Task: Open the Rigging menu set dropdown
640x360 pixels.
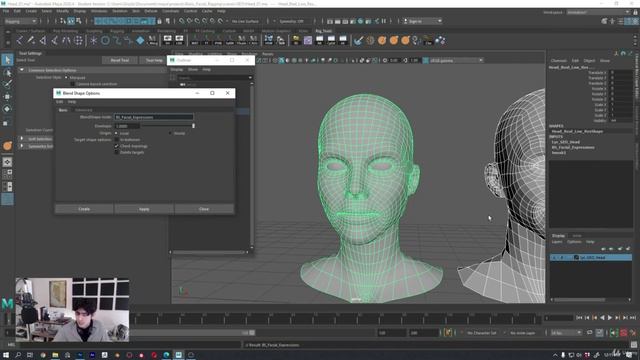Action: (20, 21)
